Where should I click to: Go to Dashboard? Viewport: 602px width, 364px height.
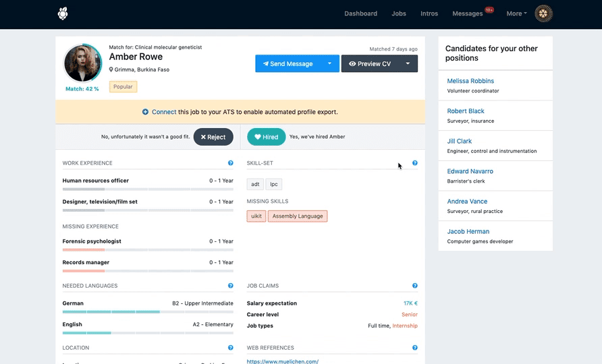(360, 13)
